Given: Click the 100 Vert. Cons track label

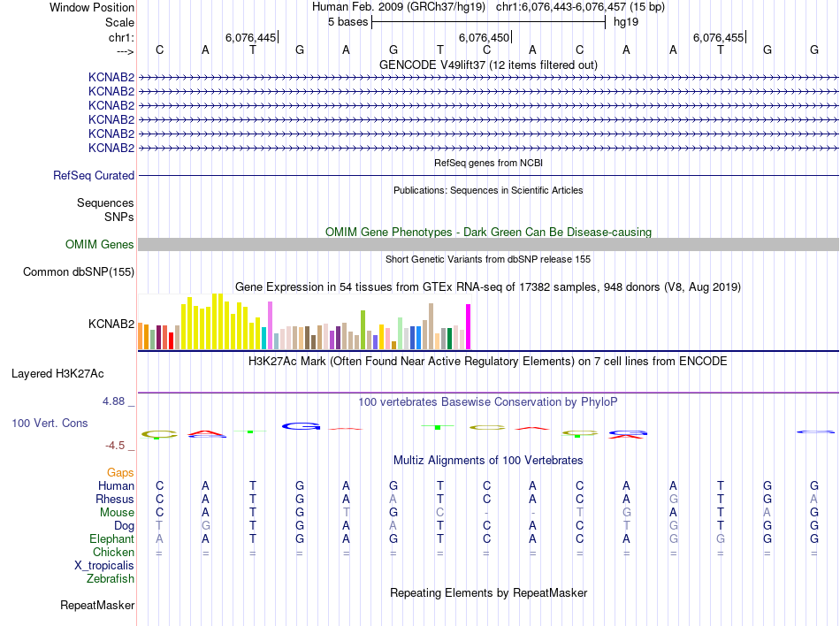Looking at the screenshot, I should point(50,423).
